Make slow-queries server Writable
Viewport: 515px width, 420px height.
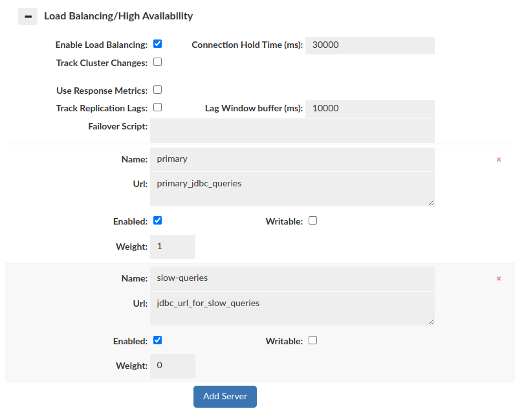tap(312, 340)
